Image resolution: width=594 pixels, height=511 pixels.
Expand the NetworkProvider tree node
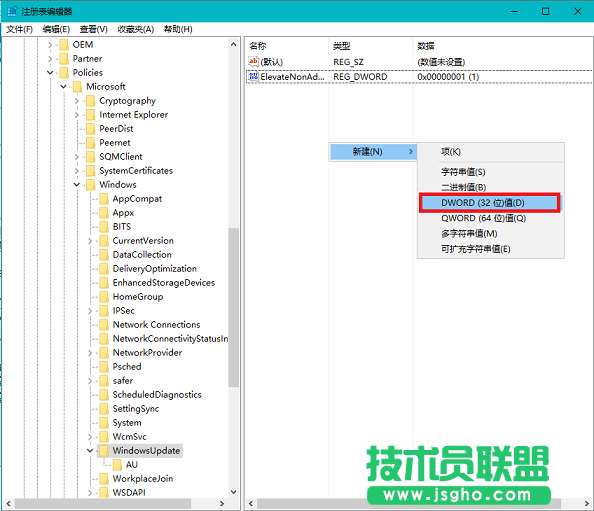(x=90, y=353)
